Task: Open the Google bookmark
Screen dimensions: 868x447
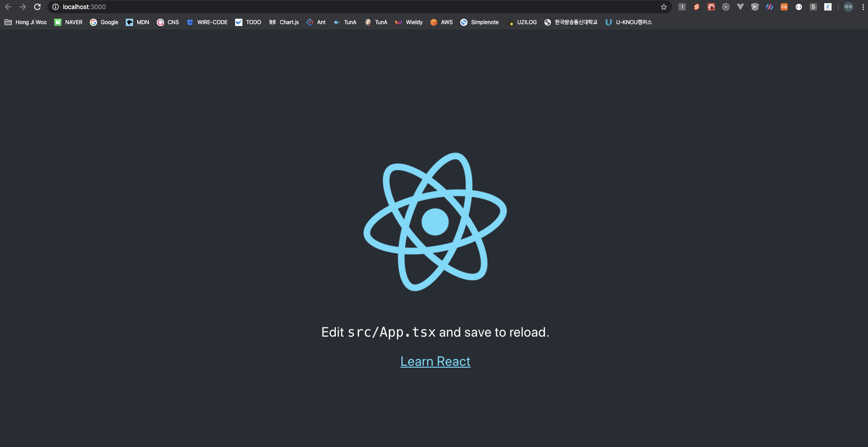Action: [x=104, y=22]
